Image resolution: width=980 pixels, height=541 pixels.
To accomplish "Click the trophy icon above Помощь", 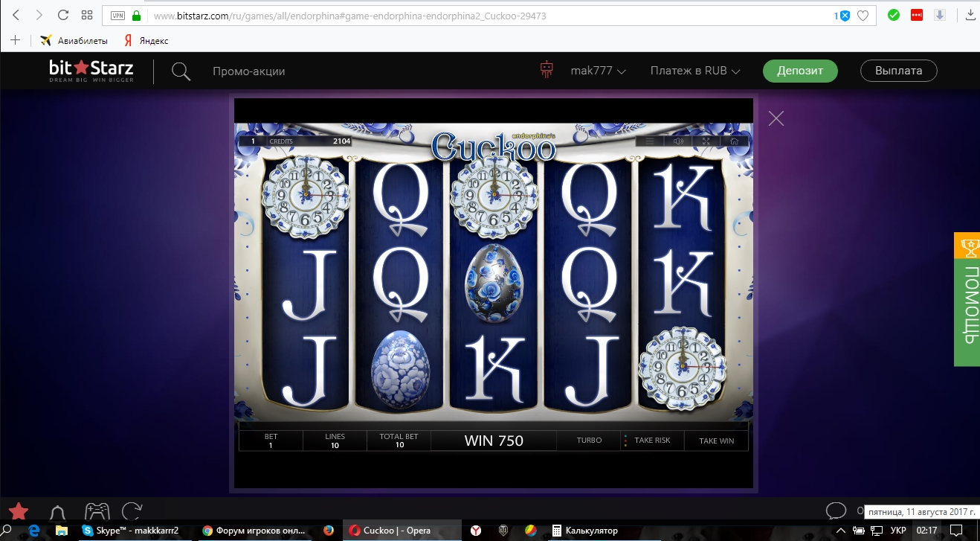I will 969,246.
